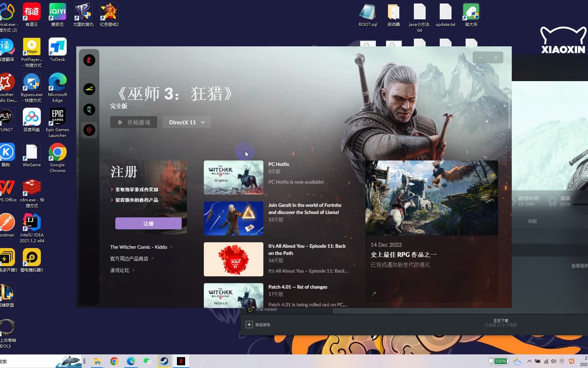Image resolution: width=588 pixels, height=368 pixels.
Task: Click Join Geralt in Fortnite headline
Action: tap(305, 209)
